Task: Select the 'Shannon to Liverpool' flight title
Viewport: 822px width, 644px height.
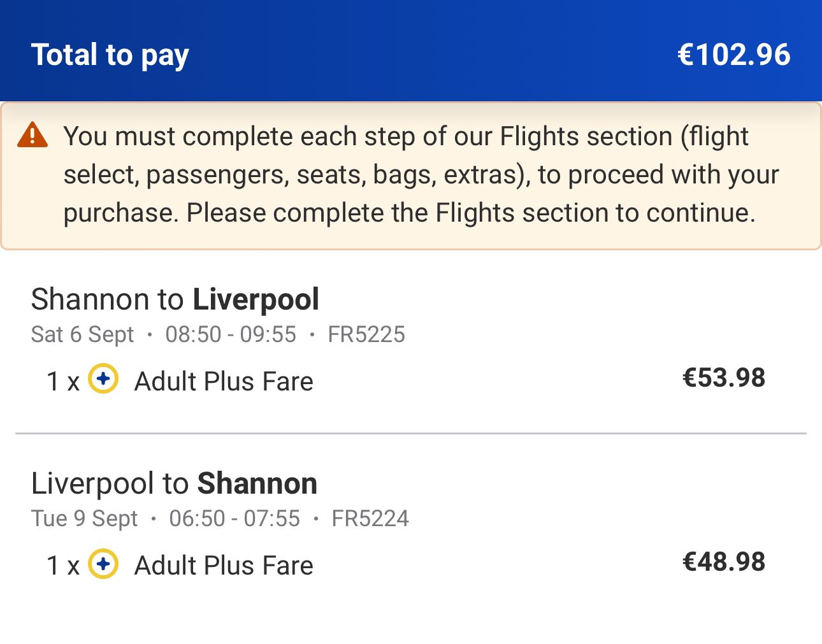Action: coord(175,299)
